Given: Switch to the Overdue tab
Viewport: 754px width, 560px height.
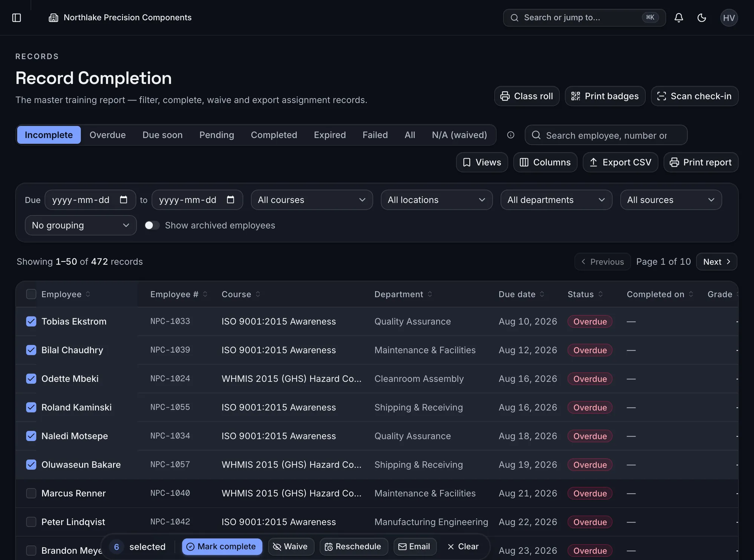Looking at the screenshot, I should pyautogui.click(x=107, y=135).
